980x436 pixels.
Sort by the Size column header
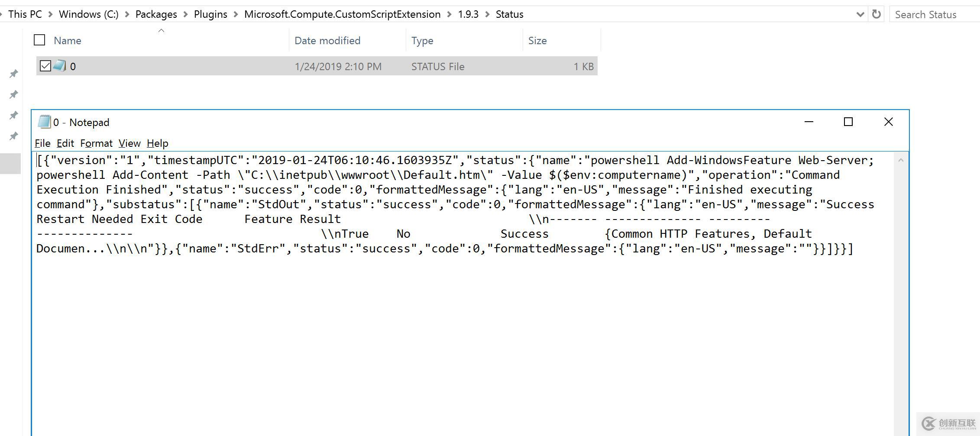pyautogui.click(x=537, y=41)
